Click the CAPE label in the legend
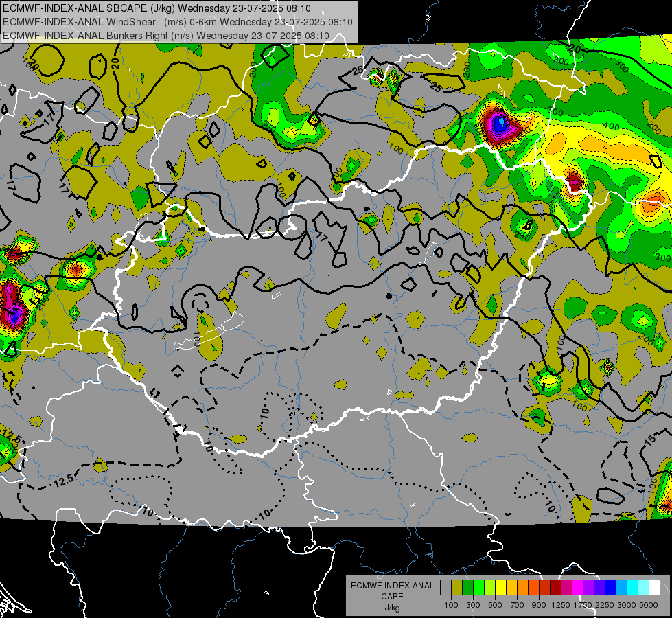Viewport: 672px width, 618px height. click(392, 597)
